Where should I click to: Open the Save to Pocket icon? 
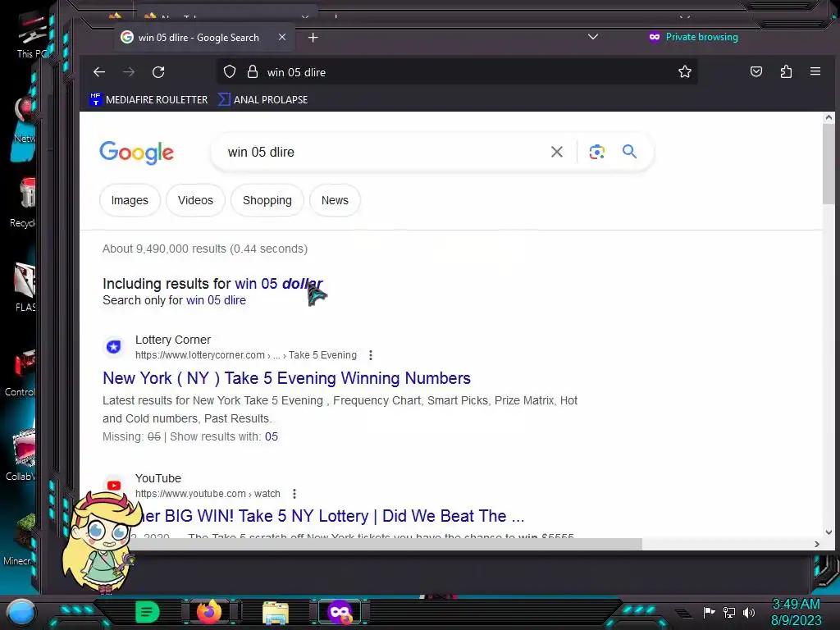[x=756, y=72]
